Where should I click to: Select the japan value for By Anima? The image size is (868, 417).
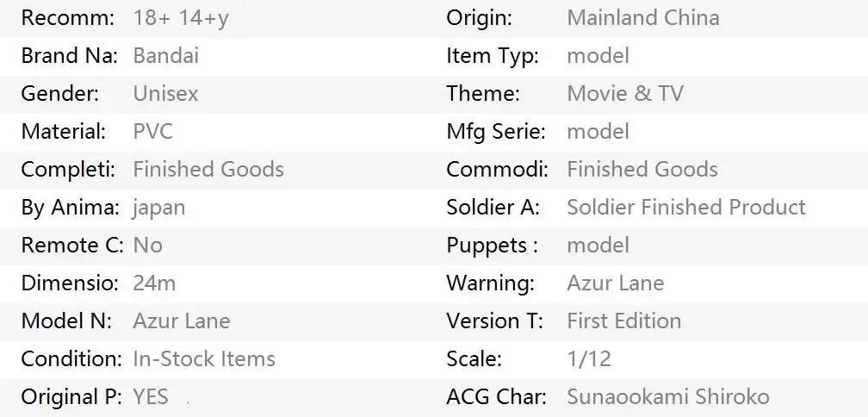[x=158, y=208]
